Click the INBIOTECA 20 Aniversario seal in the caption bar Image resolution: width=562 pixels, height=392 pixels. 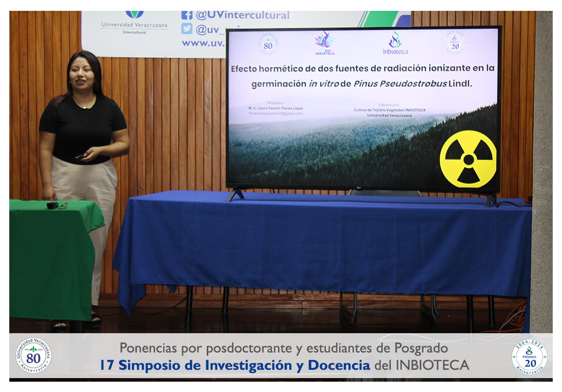pyautogui.click(x=530, y=356)
